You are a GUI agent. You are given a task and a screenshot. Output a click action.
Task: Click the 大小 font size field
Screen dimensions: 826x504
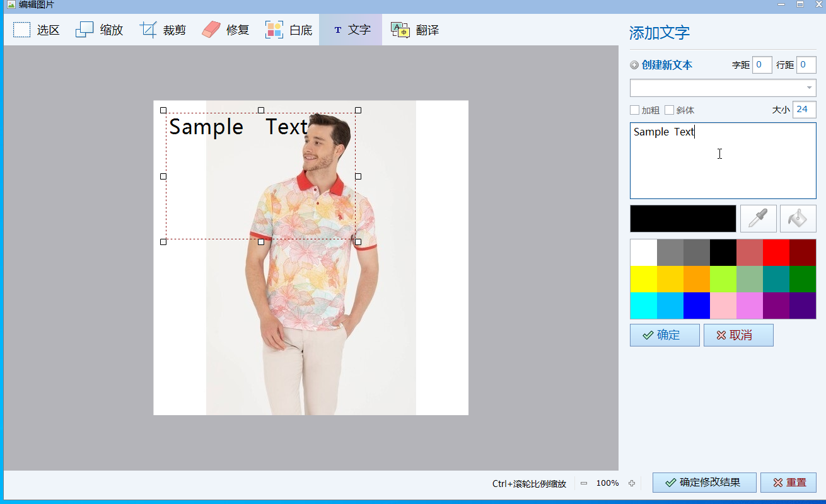(x=804, y=110)
